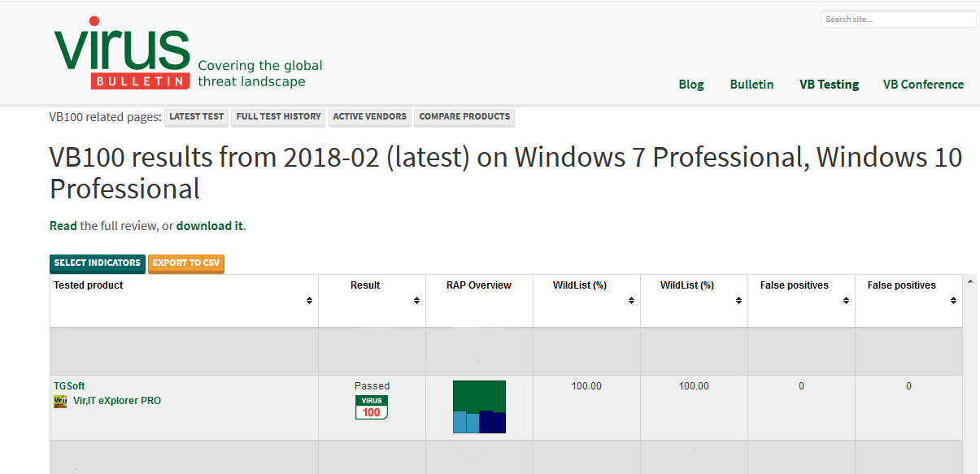The image size is (980, 474).
Task: Click the first 0 false positives value
Action: (x=801, y=386)
